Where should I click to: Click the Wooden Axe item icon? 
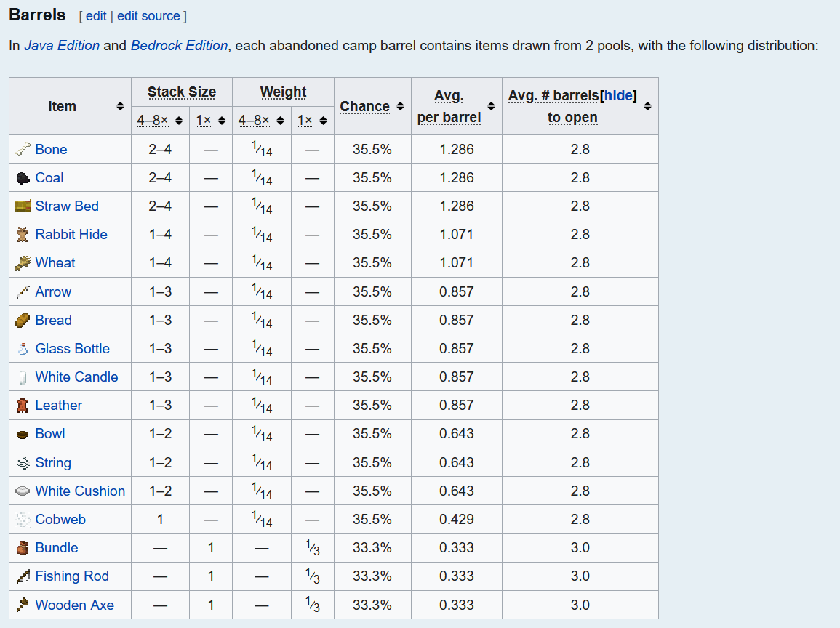[23, 605]
